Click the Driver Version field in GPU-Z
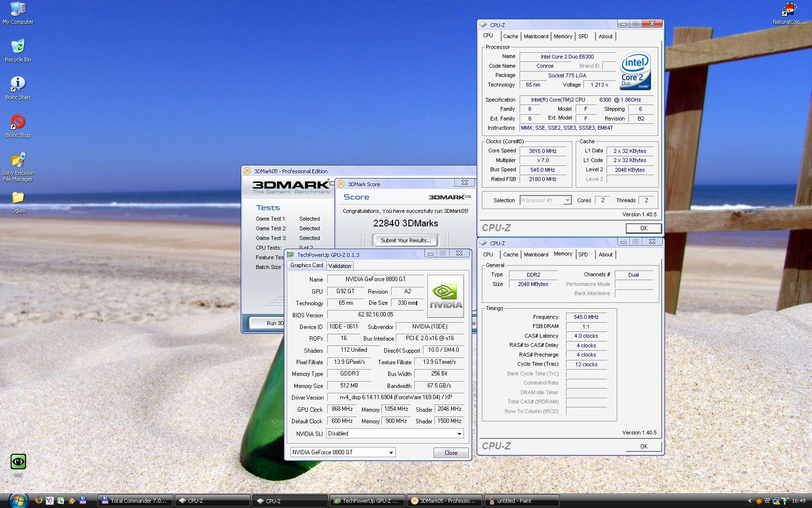Viewport: 812px width, 508px height. click(395, 397)
